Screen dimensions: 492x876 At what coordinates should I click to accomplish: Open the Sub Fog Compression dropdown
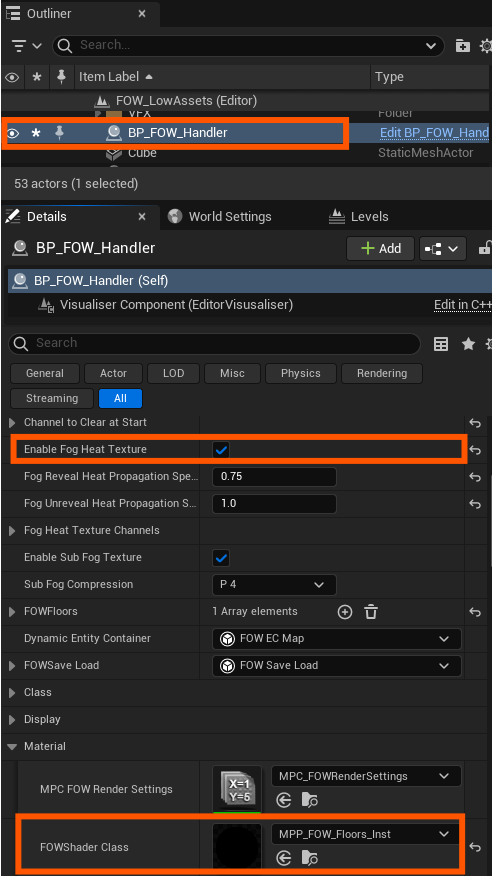(x=274, y=585)
